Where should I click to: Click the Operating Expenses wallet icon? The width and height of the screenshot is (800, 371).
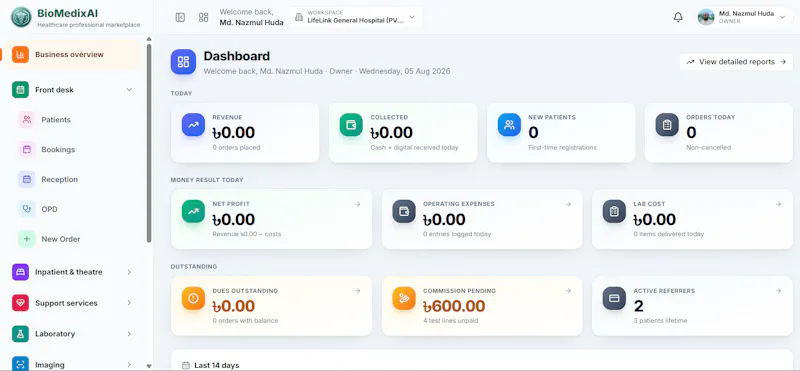(404, 211)
